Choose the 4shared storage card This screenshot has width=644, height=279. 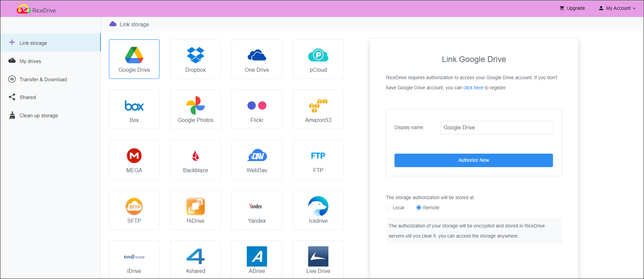196,260
